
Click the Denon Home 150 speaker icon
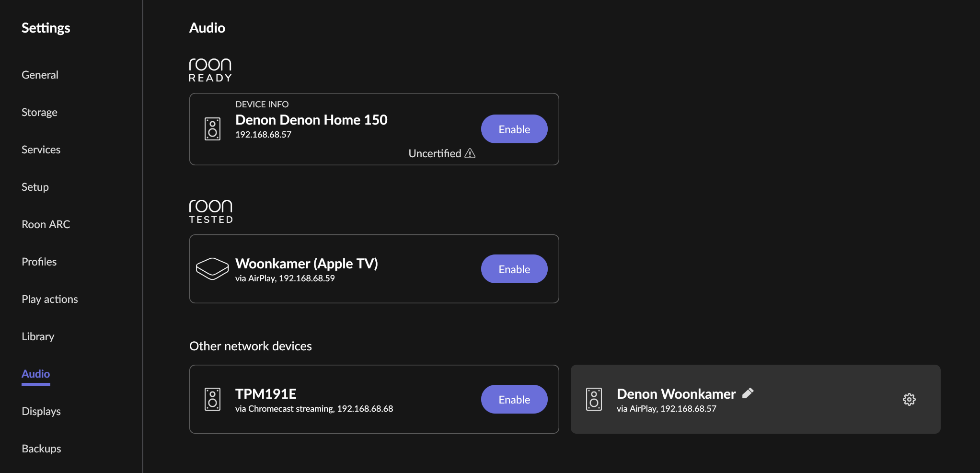[x=212, y=129]
